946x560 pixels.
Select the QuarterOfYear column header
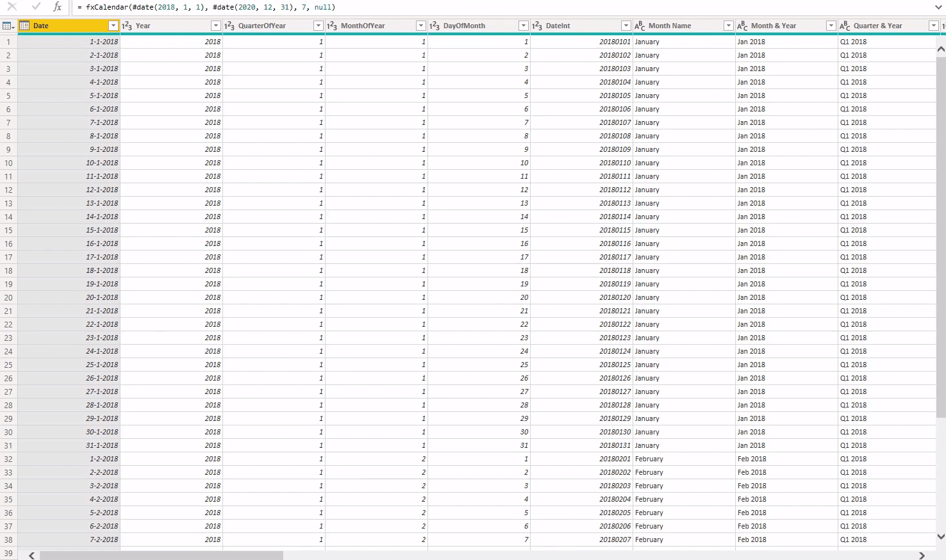[274, 26]
